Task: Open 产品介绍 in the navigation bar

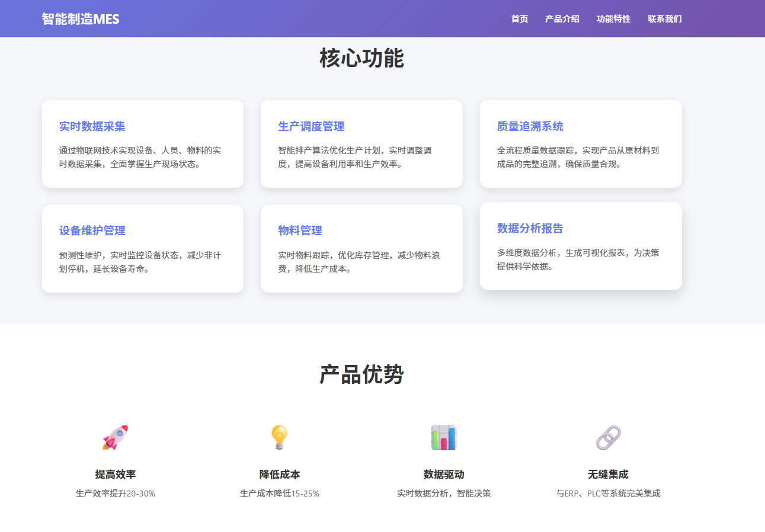Action: [x=562, y=19]
